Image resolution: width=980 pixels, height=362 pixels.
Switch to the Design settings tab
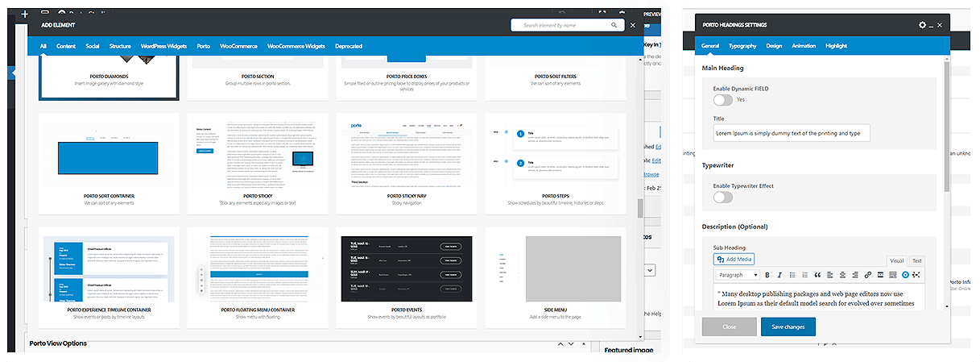point(774,46)
